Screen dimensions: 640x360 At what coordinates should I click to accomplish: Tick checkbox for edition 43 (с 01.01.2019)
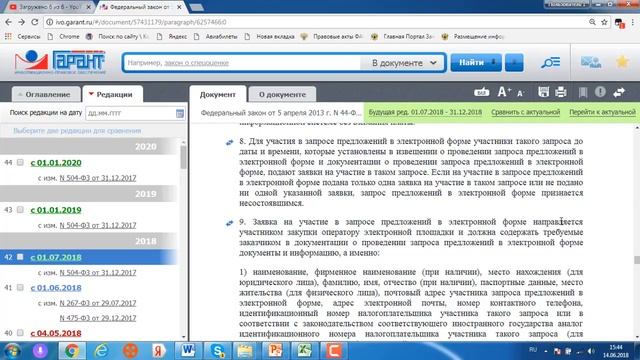pos(20,209)
